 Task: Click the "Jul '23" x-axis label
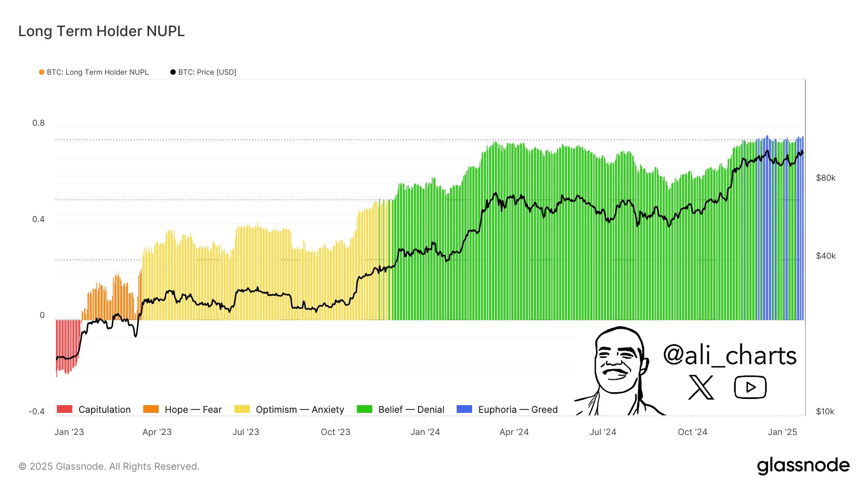point(246,432)
